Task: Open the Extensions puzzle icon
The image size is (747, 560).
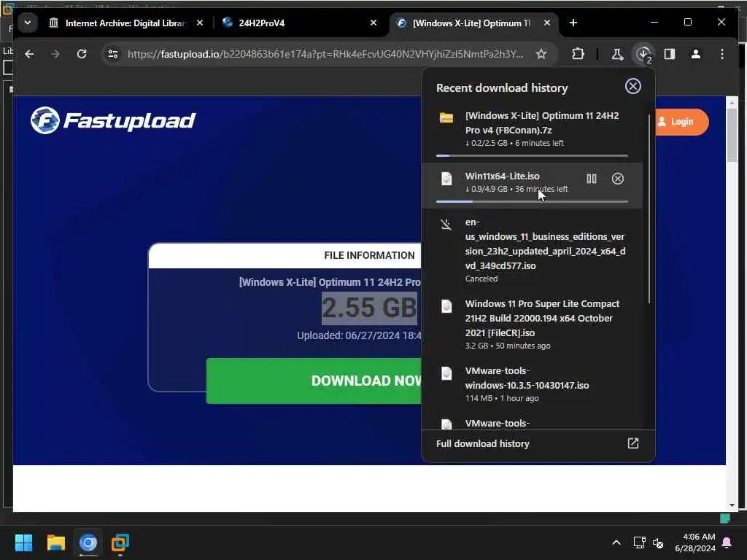Action: (578, 54)
